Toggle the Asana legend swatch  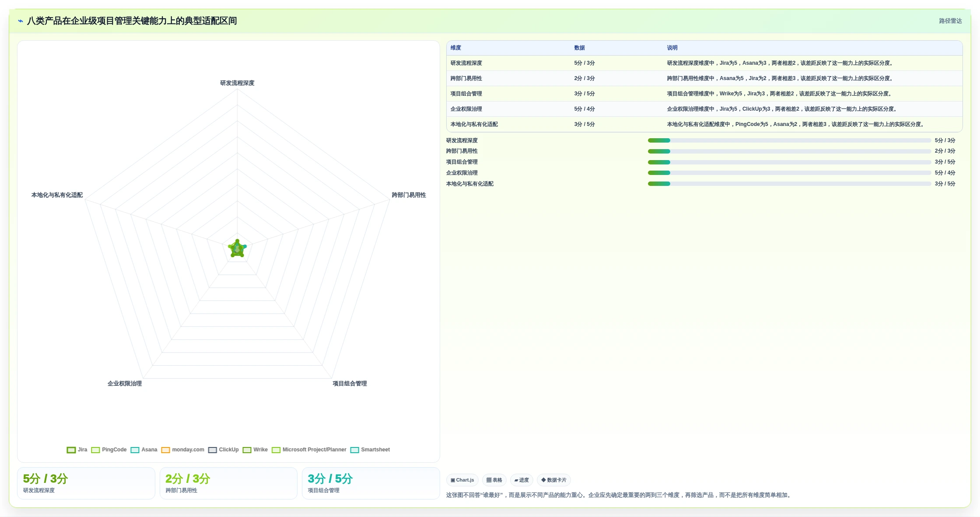click(x=135, y=450)
